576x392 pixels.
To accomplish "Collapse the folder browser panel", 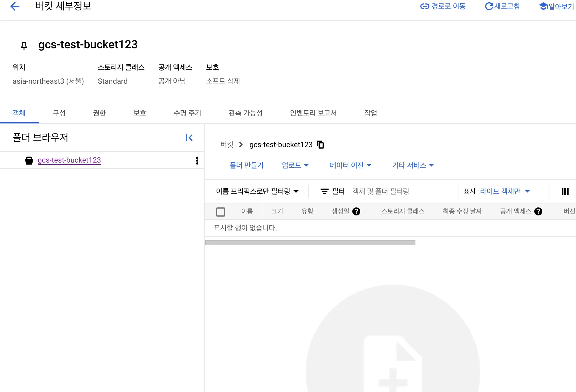I will (x=189, y=138).
